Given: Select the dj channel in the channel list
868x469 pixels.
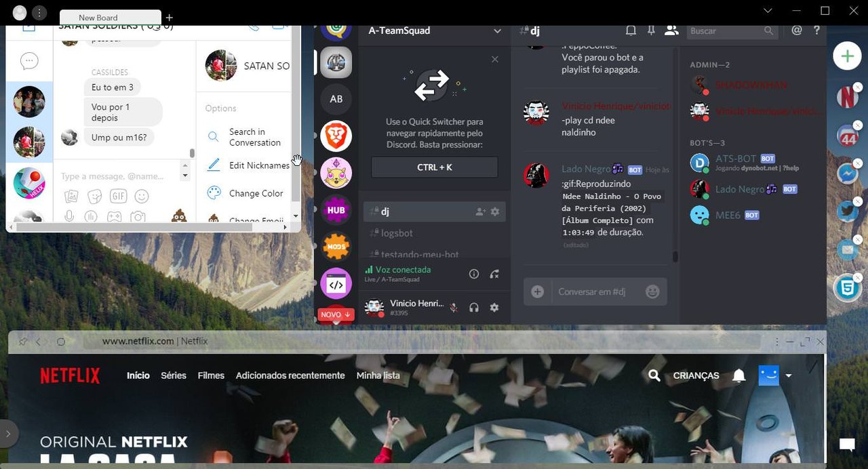Looking at the screenshot, I should 435,211.
